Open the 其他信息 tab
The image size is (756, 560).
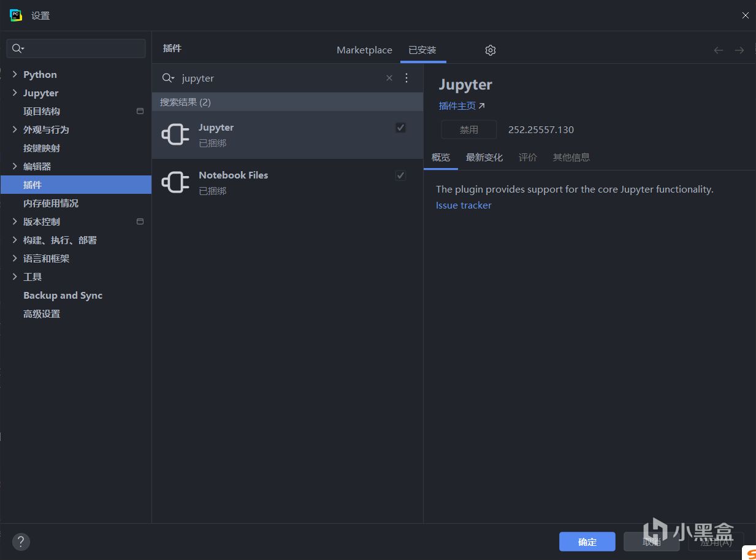(571, 158)
